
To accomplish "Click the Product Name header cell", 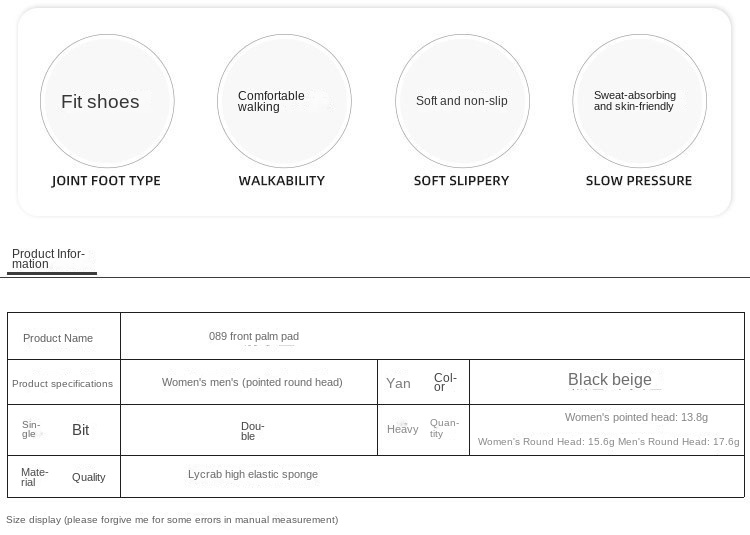I will coord(58,338).
